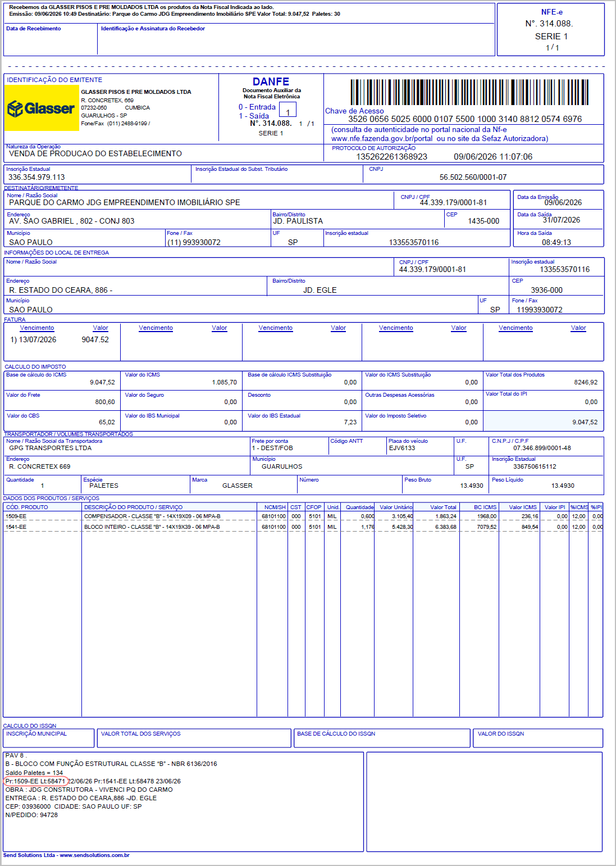The image size is (616, 866).
Task: Select Valor Total 6.383,68 for BLOCO INTEIRO
Action: 446,527
